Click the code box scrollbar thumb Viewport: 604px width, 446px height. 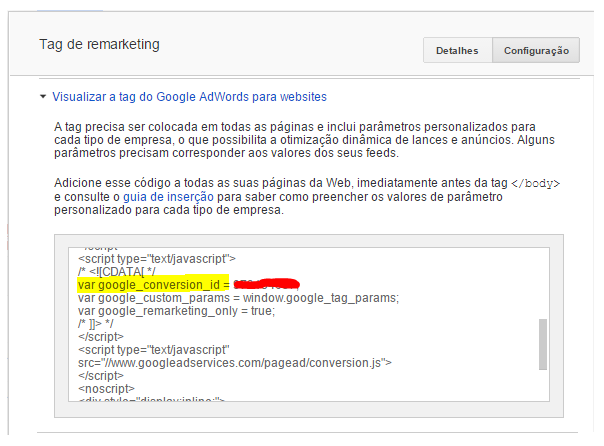pyautogui.click(x=543, y=344)
